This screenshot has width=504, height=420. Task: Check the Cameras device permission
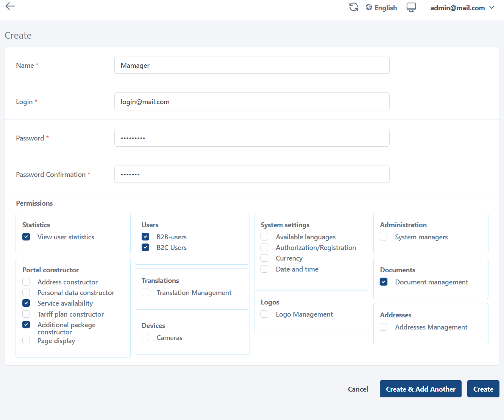click(x=145, y=338)
